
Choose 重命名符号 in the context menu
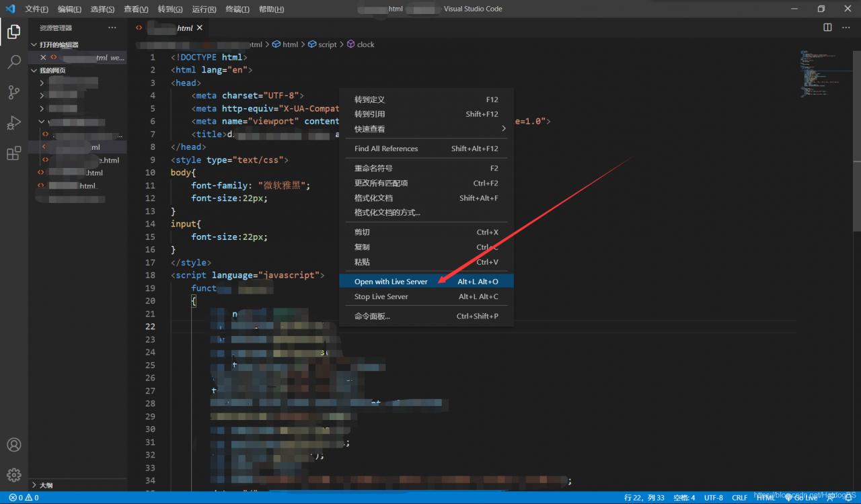[426, 168]
